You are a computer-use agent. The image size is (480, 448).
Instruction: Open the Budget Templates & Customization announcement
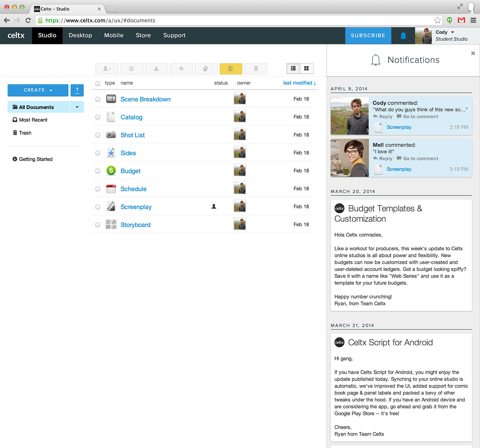[x=378, y=213]
